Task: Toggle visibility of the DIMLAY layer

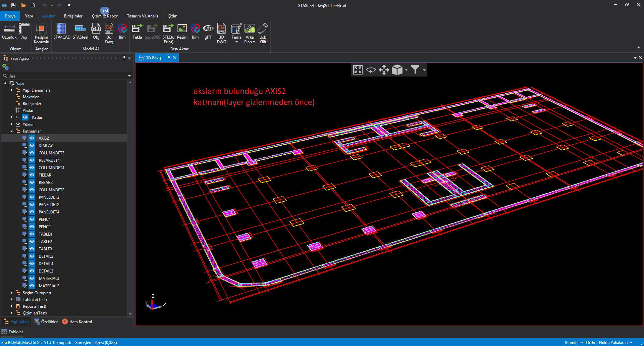Action: (x=32, y=146)
